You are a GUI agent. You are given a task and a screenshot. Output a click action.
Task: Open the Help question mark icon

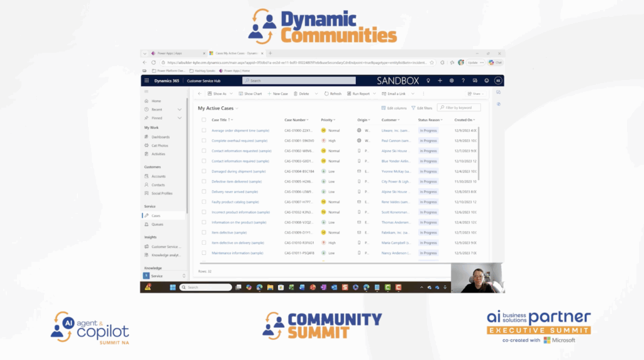tap(463, 81)
